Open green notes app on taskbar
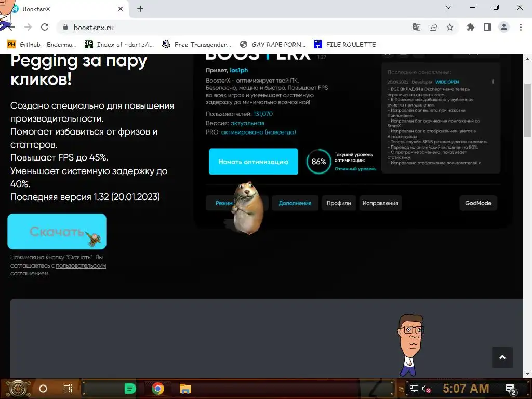This screenshot has height=399, width=532. coord(130,389)
